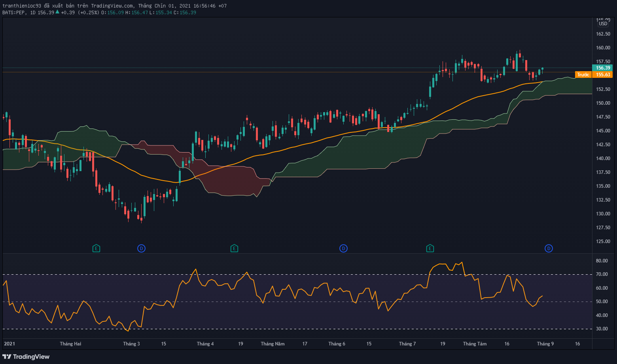Click the teal 156.39 current price label

603,68
